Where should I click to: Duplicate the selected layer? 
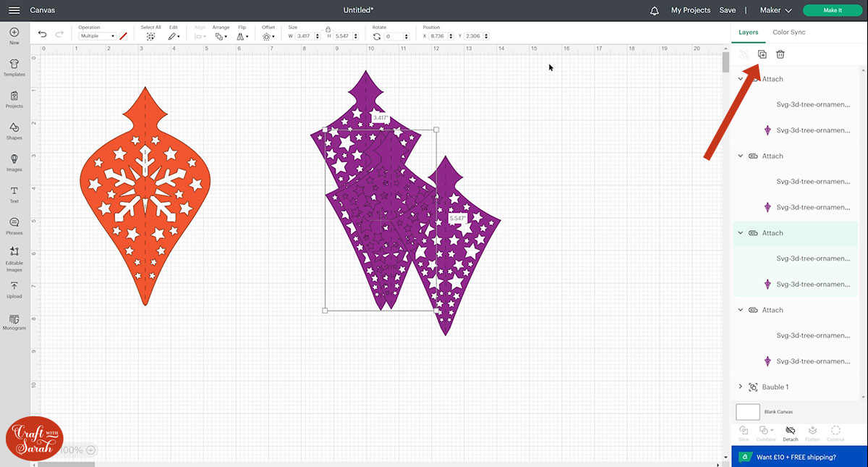(x=762, y=54)
